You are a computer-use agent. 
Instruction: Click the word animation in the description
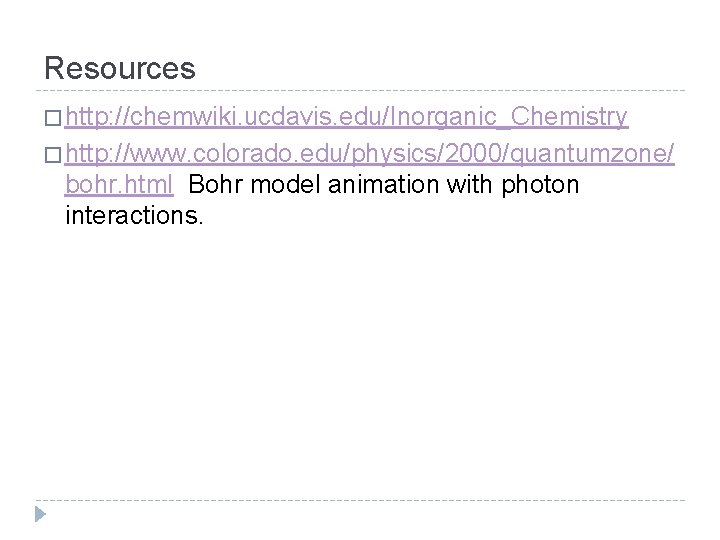point(383,185)
